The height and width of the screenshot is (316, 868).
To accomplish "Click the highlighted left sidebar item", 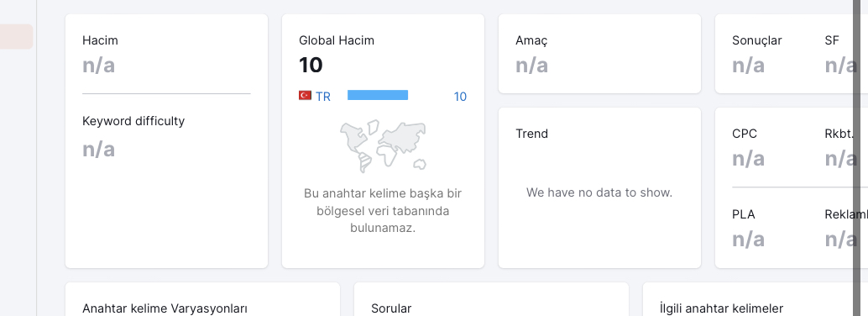I will coord(16,37).
